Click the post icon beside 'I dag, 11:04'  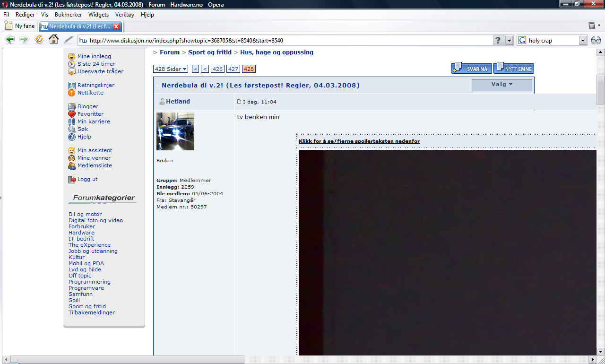click(239, 101)
